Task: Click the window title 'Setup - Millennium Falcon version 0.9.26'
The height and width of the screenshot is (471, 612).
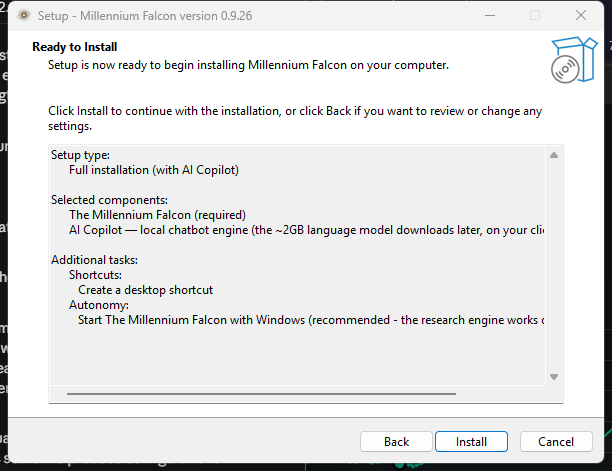Action: 145,16
